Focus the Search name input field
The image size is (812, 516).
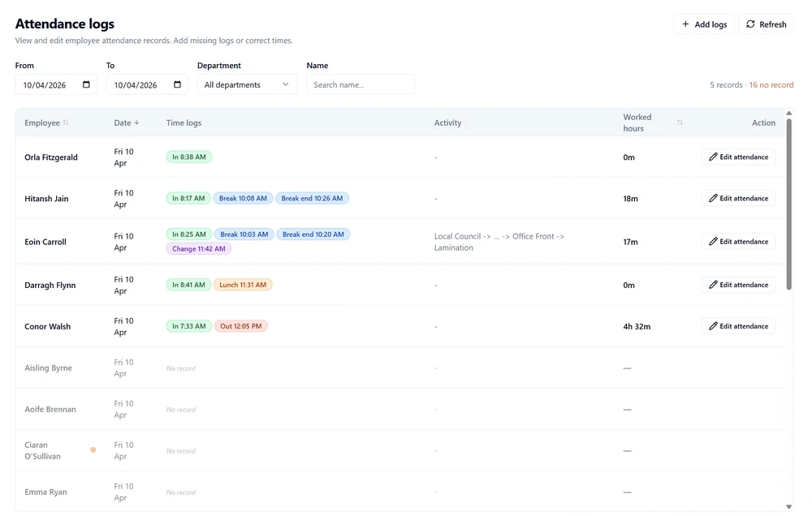pyautogui.click(x=361, y=84)
